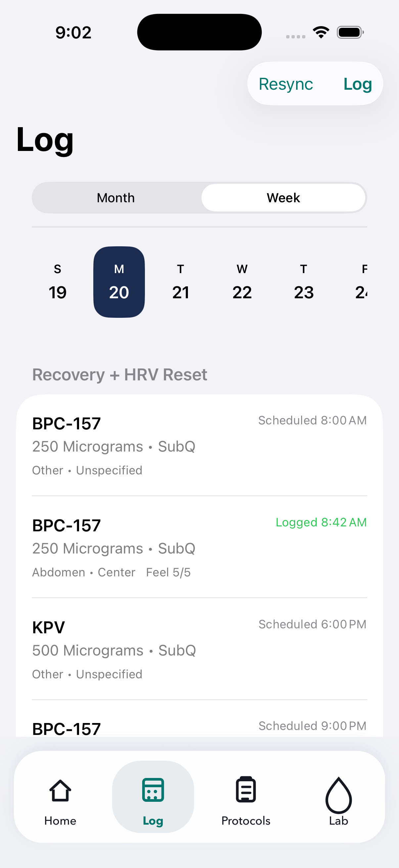Tap the battery status icon
399x868 pixels.
pyautogui.click(x=350, y=32)
